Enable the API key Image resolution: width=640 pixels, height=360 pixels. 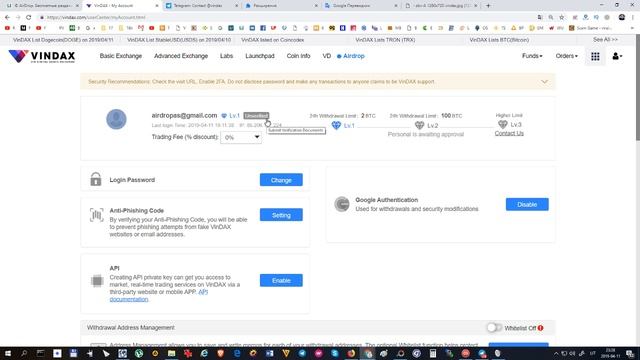pyautogui.click(x=281, y=280)
